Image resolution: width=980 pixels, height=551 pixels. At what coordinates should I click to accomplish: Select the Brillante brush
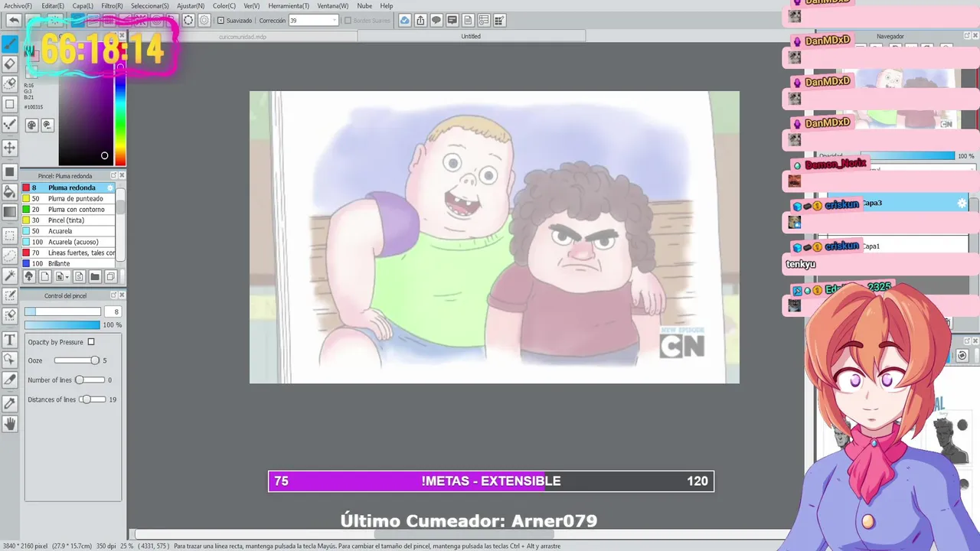coord(68,263)
